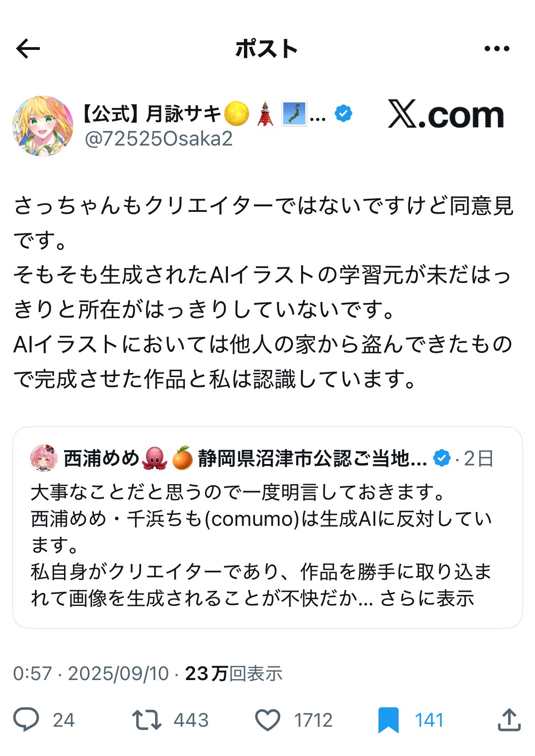Show the 1712 likes count
This screenshot has height=756, width=535.
pos(313,720)
